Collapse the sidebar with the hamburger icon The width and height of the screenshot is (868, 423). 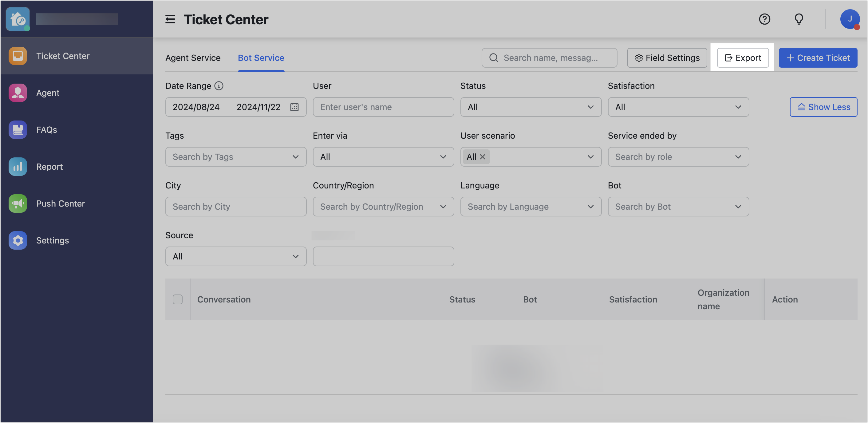coord(170,19)
